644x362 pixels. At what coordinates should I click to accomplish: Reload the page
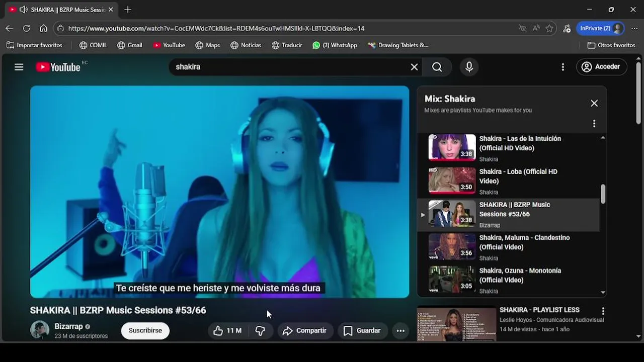pos(26,28)
